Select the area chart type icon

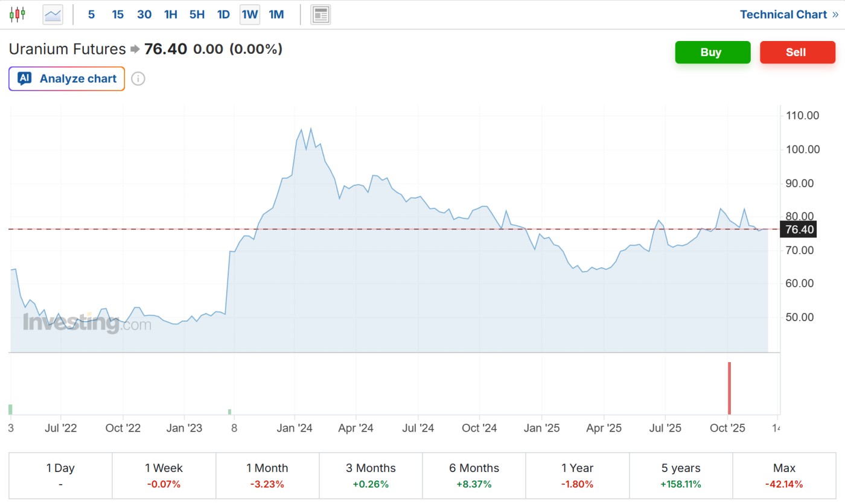point(53,14)
